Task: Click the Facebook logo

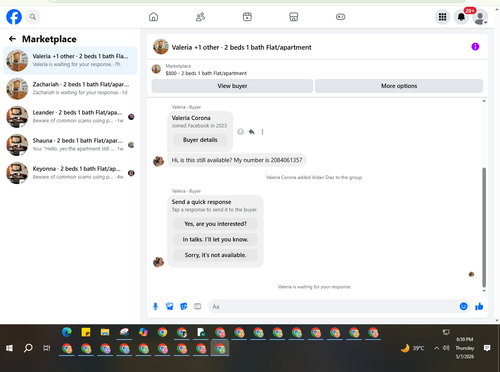Action: click(x=14, y=17)
